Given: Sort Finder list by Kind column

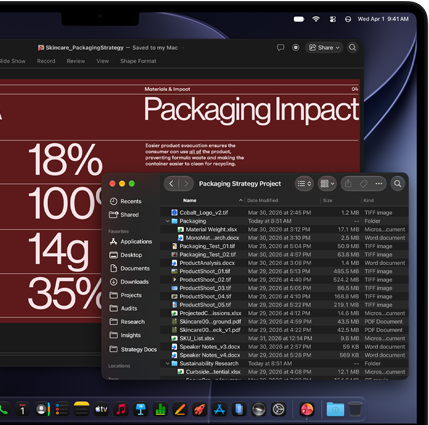Looking at the screenshot, I should coord(368,200).
